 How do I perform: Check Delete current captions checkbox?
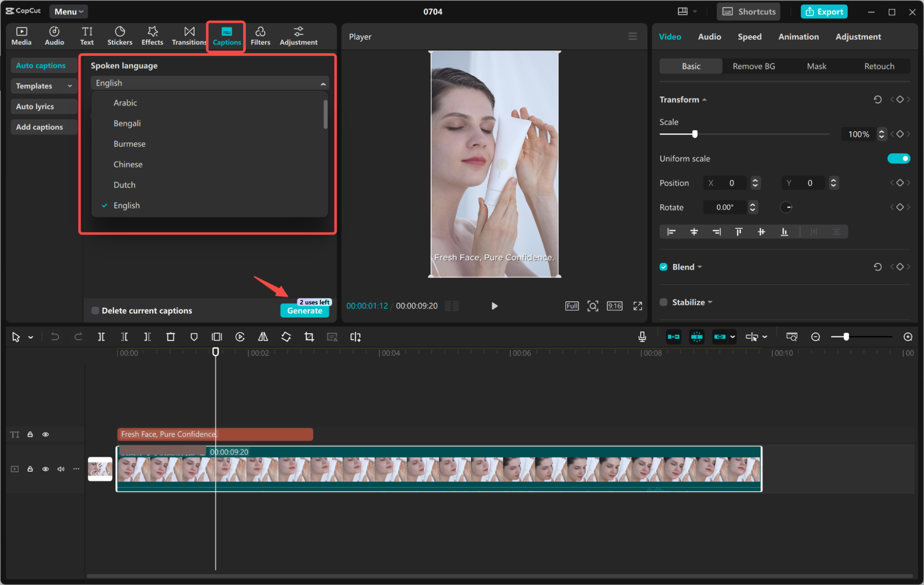click(95, 311)
